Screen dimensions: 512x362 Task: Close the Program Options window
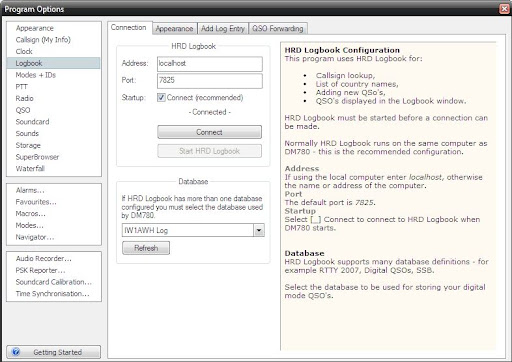coord(505,9)
